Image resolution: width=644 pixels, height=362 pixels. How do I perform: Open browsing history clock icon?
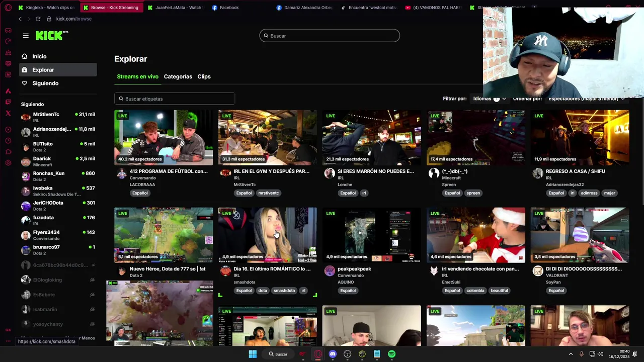tap(8, 141)
